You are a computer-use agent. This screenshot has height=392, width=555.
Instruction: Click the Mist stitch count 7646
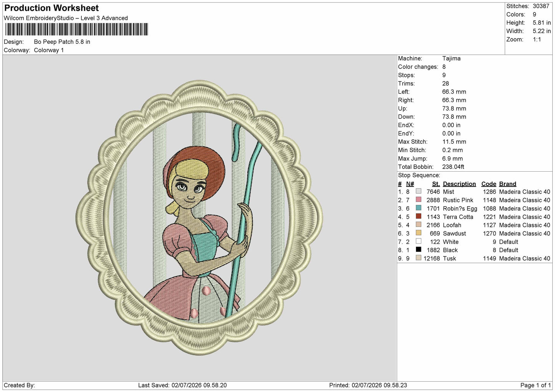coord(433,192)
